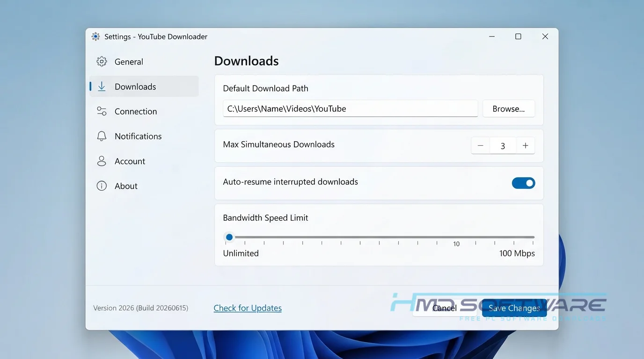The width and height of the screenshot is (644, 359).
Task: Select the Downloads sidebar item
Action: click(x=144, y=86)
